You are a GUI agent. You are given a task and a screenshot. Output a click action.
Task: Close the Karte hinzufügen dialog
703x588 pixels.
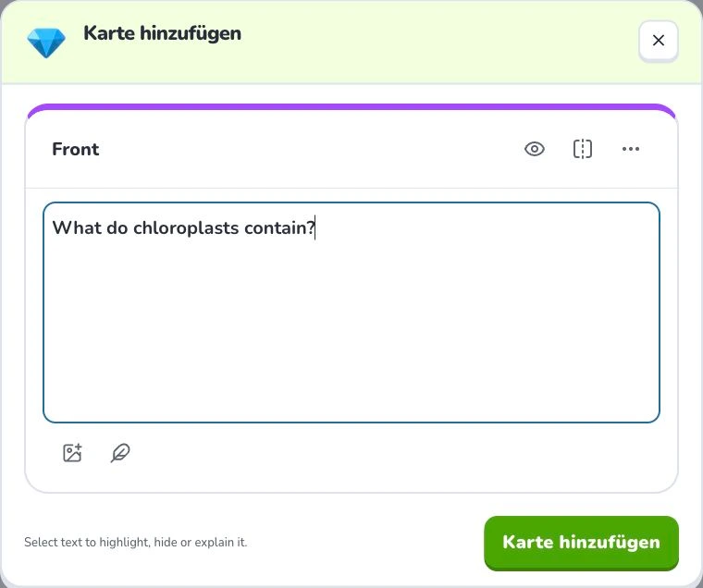click(x=659, y=41)
